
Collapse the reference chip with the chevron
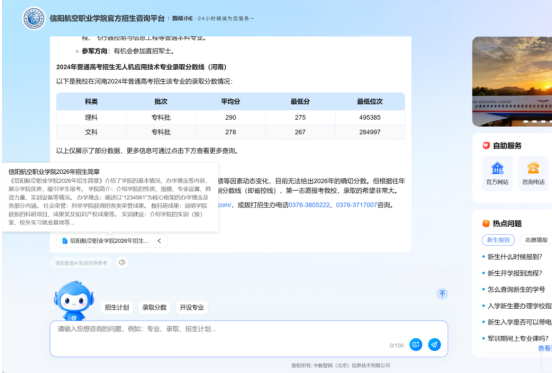pos(159,241)
